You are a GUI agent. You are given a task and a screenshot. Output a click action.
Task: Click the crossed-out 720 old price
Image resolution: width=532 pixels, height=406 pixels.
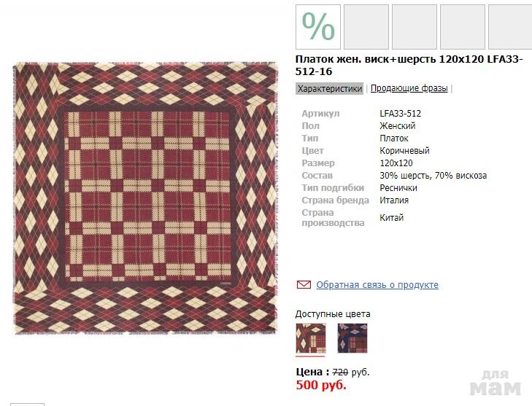pyautogui.click(x=340, y=372)
